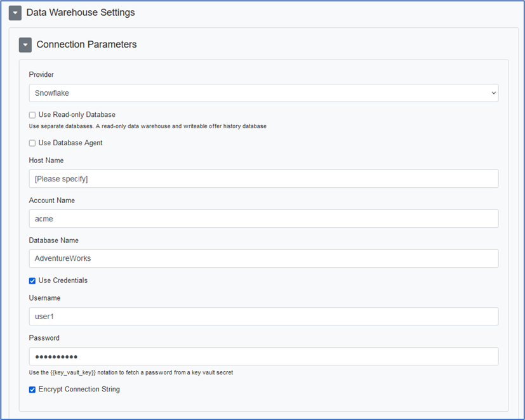Image resolution: width=525 pixels, height=420 pixels.
Task: Uncheck the Use Credentials checkbox
Action: point(32,281)
